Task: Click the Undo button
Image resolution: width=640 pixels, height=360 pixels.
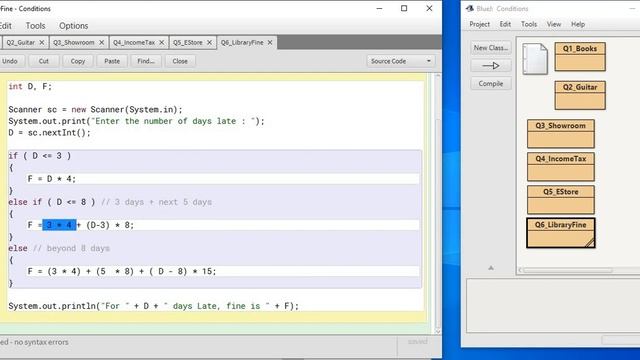Action: 10,61
